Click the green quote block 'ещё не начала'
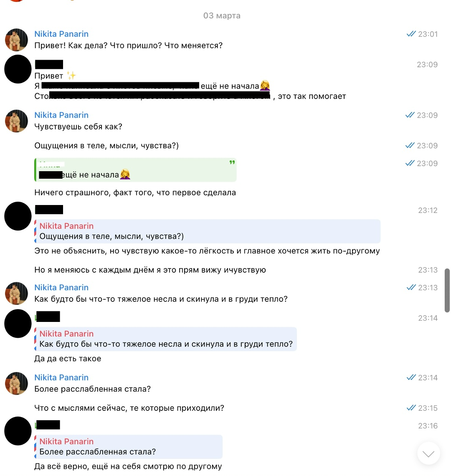 point(135,170)
